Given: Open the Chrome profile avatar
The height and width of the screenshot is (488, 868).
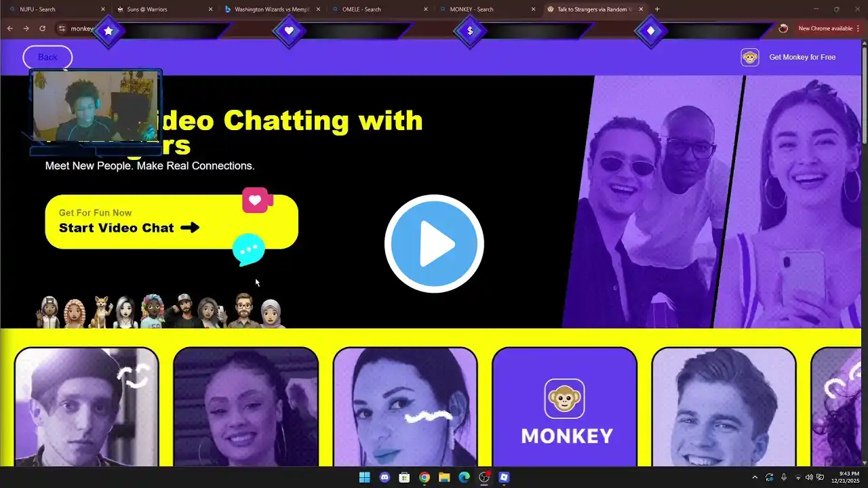Looking at the screenshot, I should point(783,28).
